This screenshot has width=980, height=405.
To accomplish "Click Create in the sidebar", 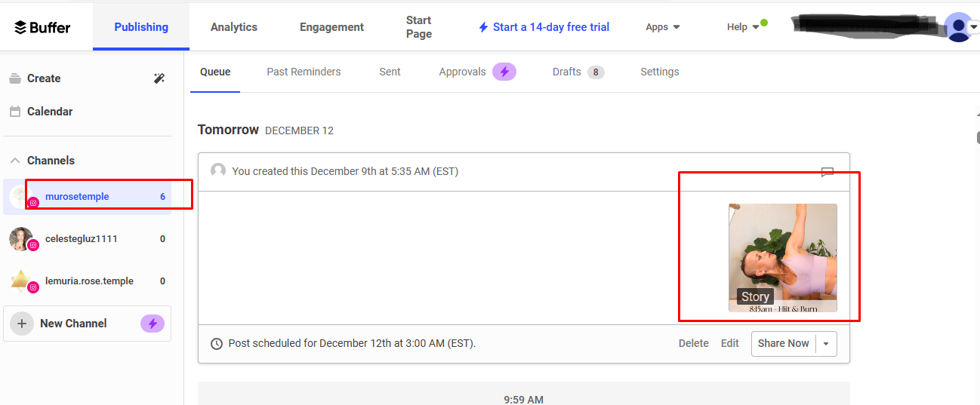I will pyautogui.click(x=44, y=78).
